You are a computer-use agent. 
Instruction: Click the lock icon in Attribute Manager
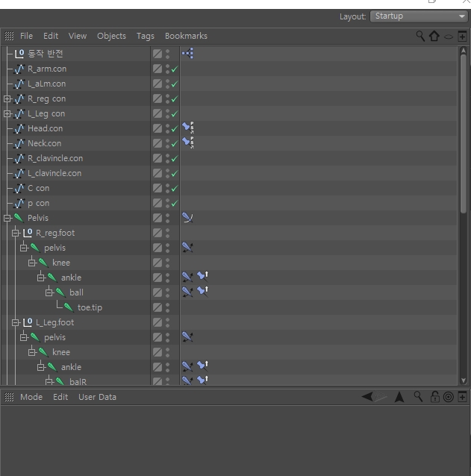coord(435,396)
